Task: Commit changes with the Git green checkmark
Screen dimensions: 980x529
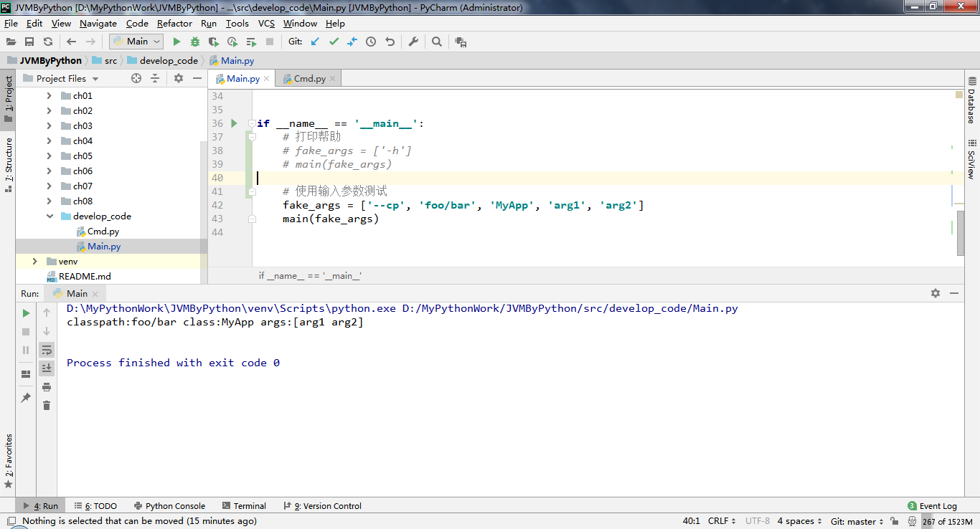Action: 334,42
